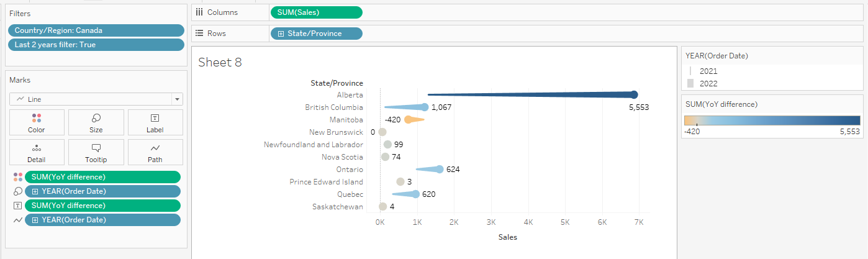The image size is (868, 259).
Task: Open the Size marks card
Action: 96,122
